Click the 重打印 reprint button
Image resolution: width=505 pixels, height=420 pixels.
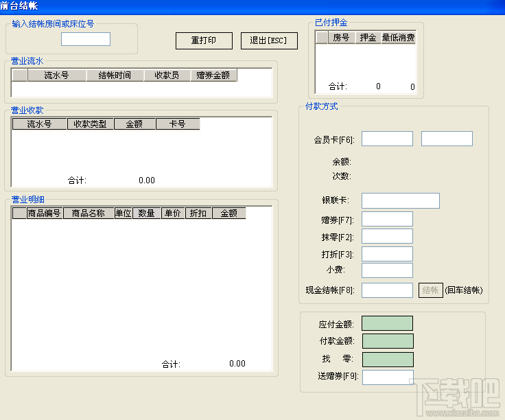pyautogui.click(x=204, y=40)
